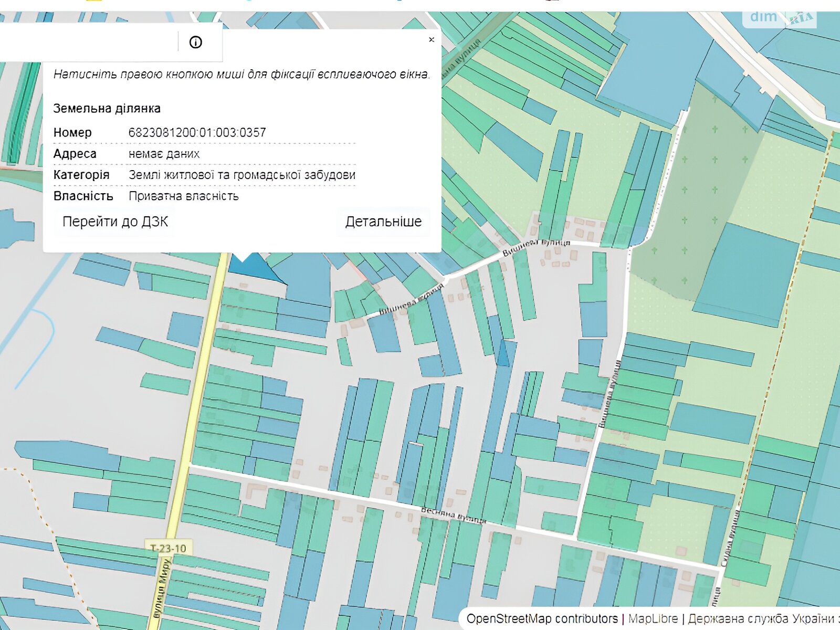Click the dim.ria watermark logo

click(x=781, y=18)
